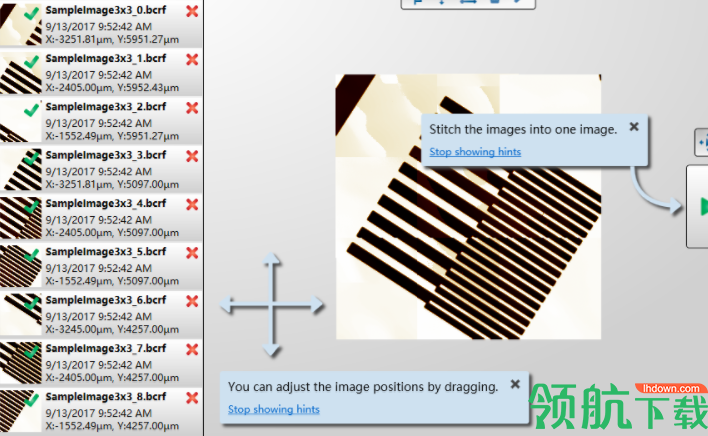Screen dimensions: 708x436
Task: Click the date under SampleImage3x3_8.bcrf
Action: point(98,413)
